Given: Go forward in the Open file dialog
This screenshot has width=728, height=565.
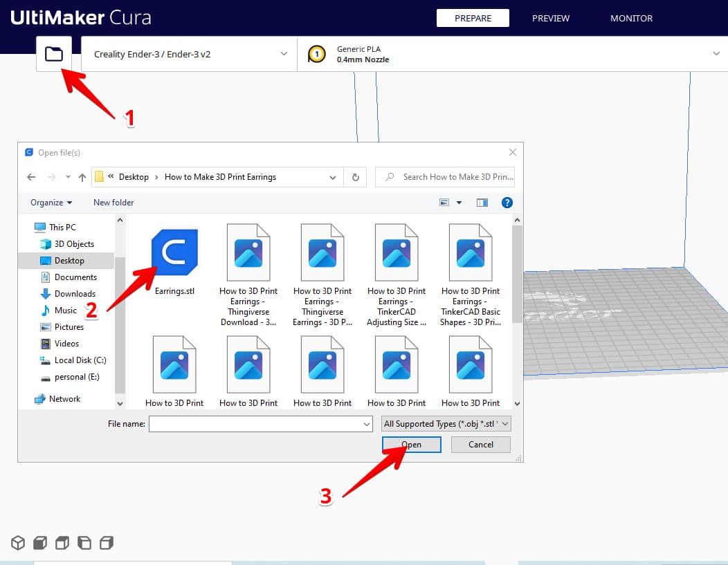Looking at the screenshot, I should 51,177.
